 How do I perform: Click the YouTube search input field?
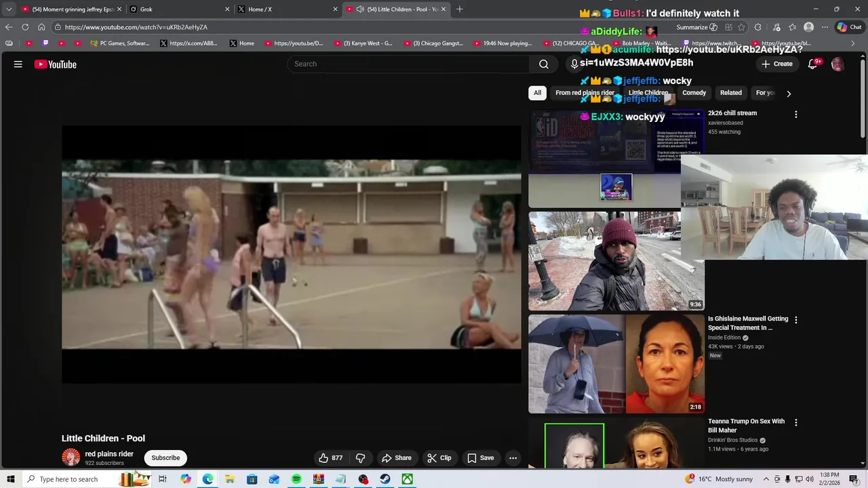pyautogui.click(x=409, y=64)
